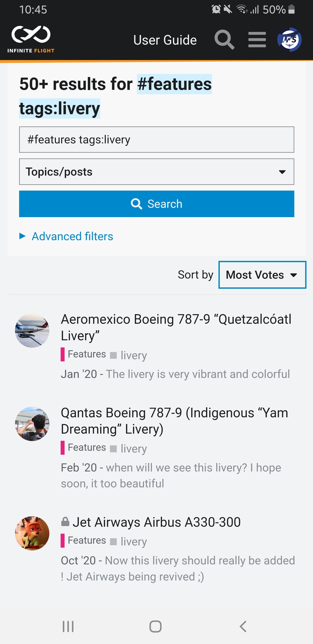
Task: Open the header search magnifier icon
Action: pyautogui.click(x=224, y=40)
